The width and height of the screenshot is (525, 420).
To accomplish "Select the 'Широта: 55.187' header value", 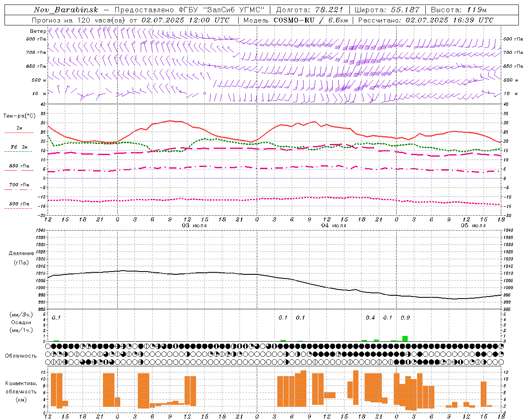I will point(387,10).
